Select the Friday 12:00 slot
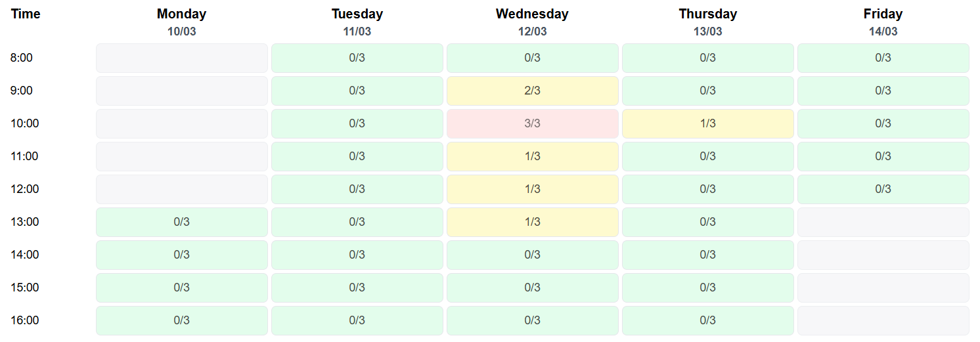 coord(883,189)
